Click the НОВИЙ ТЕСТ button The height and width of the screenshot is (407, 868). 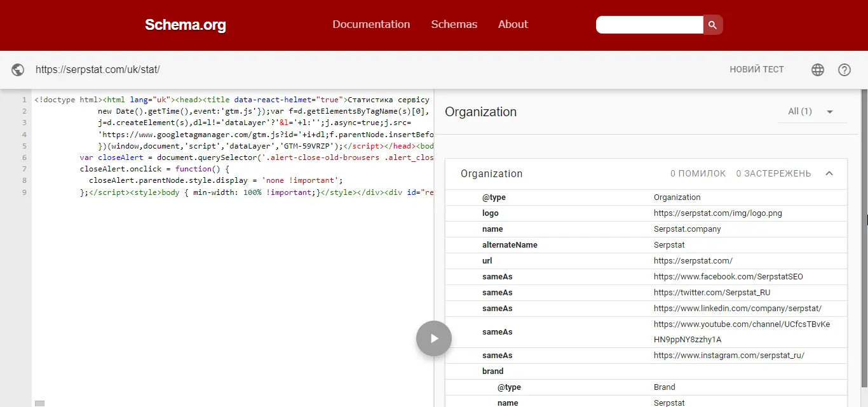(x=757, y=70)
